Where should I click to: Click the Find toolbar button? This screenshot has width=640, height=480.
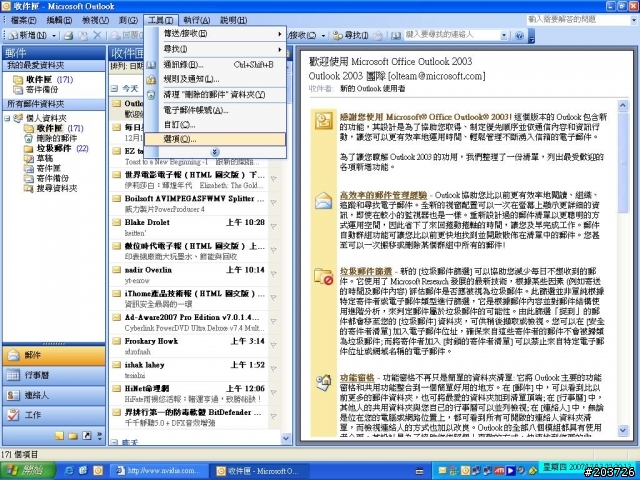pos(351,36)
